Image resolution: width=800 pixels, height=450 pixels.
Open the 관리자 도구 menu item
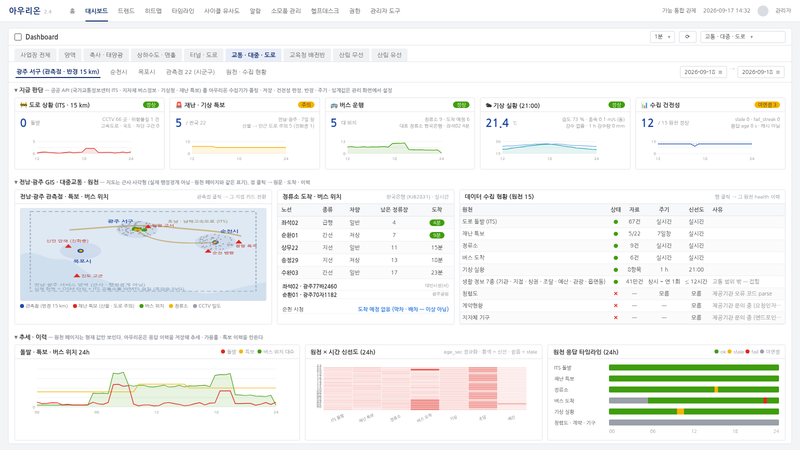tap(385, 11)
